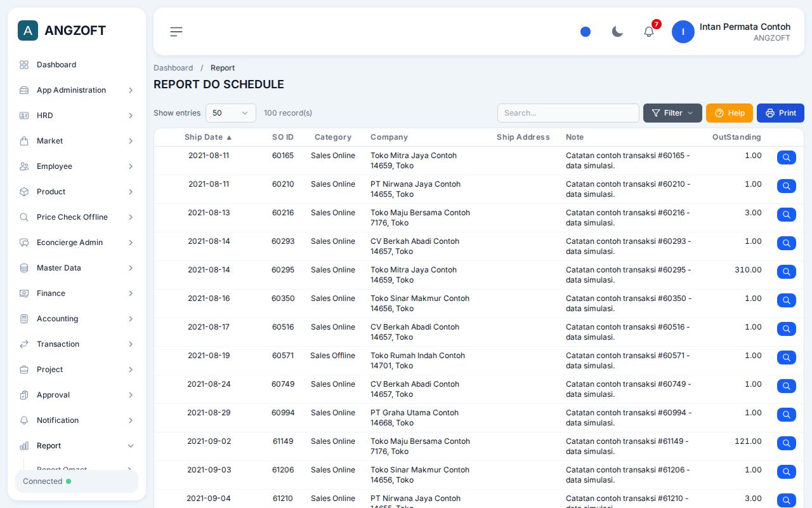This screenshot has width=812, height=508.
Task: Click the orange Help button
Action: point(730,113)
